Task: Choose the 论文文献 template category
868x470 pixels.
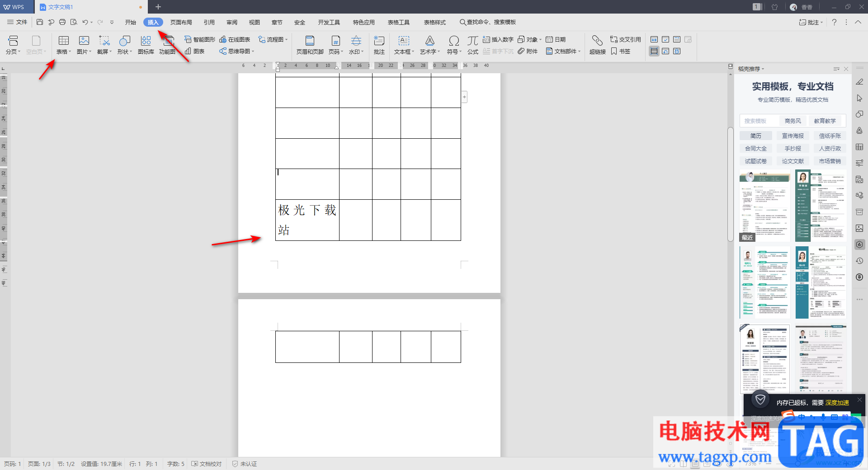Action: point(793,161)
